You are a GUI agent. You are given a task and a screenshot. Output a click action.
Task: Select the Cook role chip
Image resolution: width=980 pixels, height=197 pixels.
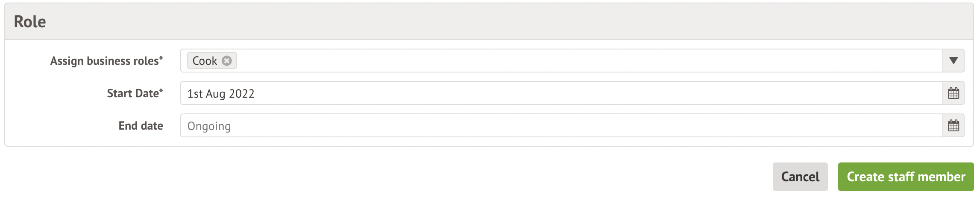pos(211,61)
